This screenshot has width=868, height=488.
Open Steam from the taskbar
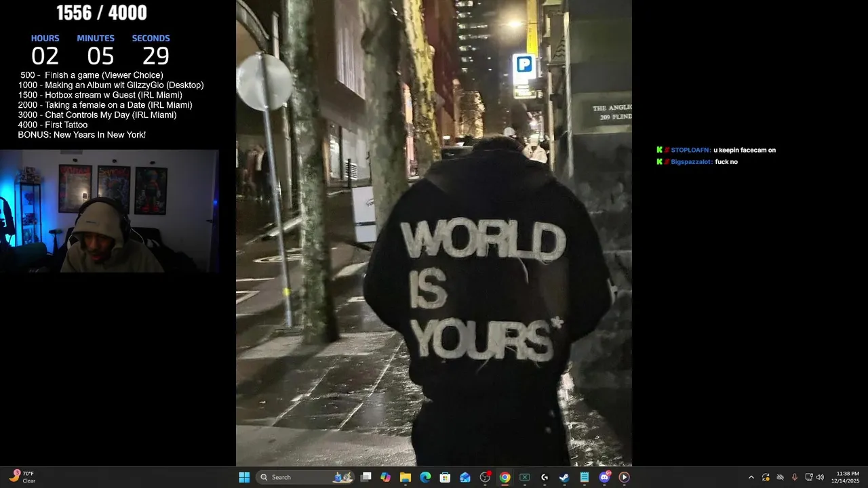click(x=564, y=477)
